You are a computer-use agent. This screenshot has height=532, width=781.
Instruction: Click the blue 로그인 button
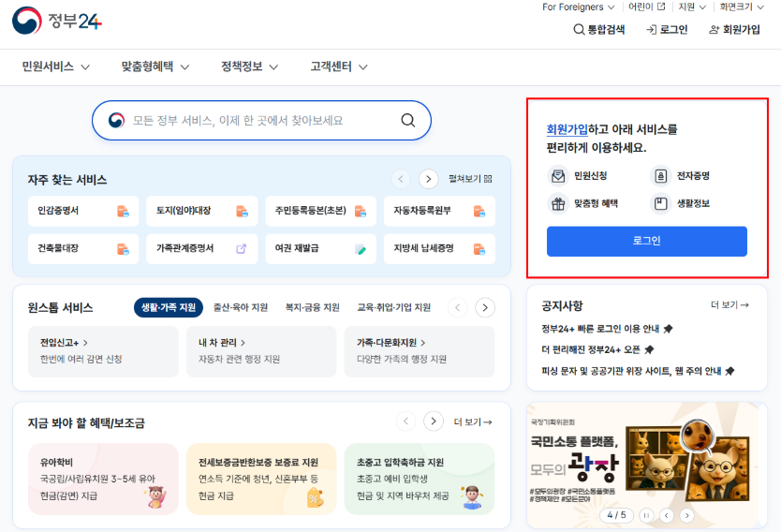coord(646,241)
